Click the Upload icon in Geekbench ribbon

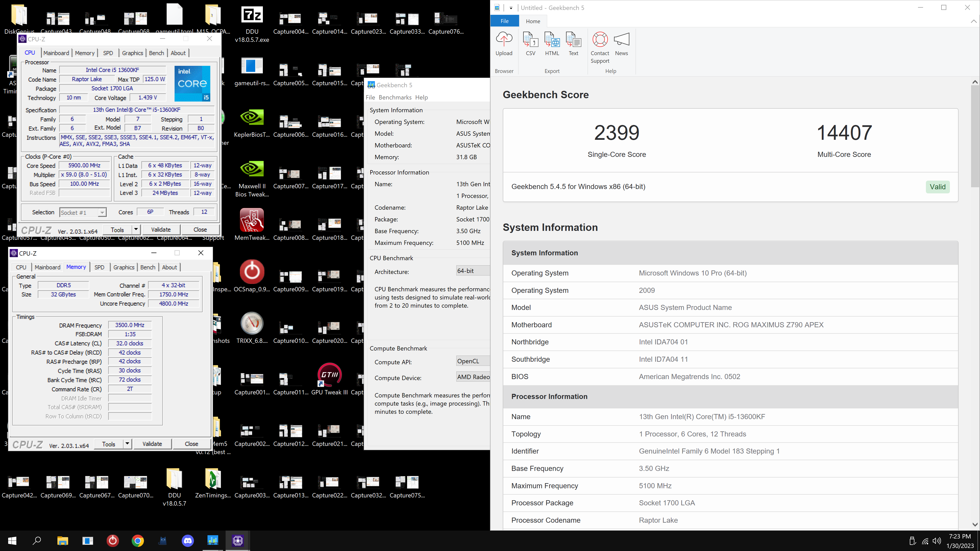pyautogui.click(x=504, y=44)
